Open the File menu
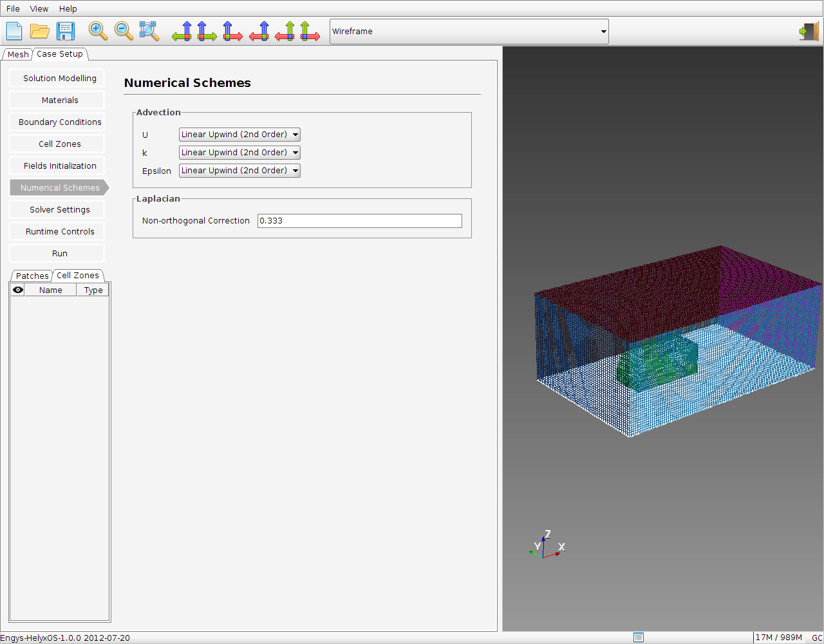This screenshot has width=824, height=644. click(x=13, y=8)
